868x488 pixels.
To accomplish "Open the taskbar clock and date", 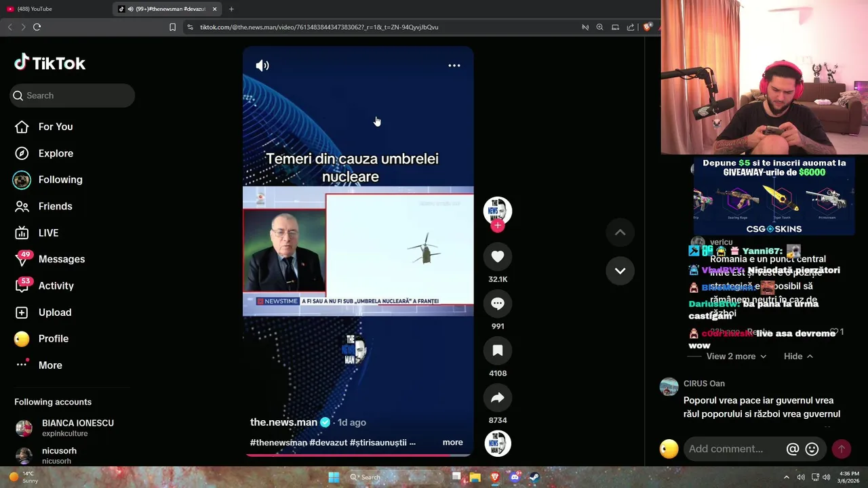I will 849,477.
